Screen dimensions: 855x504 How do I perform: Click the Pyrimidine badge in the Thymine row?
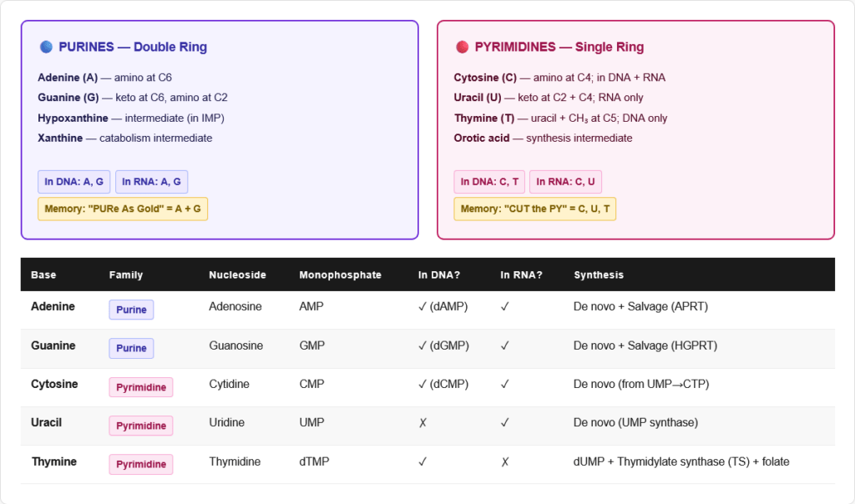pyautogui.click(x=140, y=464)
